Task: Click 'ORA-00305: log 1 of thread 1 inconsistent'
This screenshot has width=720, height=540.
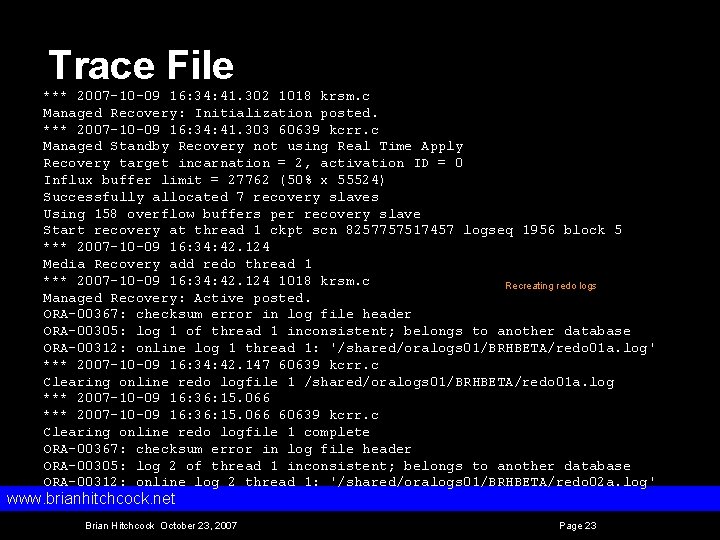Action: click(337, 331)
